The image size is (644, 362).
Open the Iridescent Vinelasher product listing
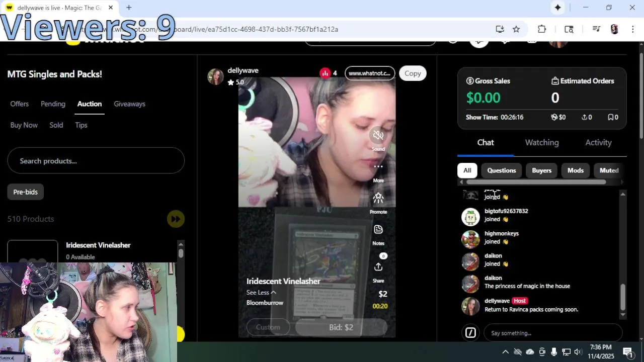pyautogui.click(x=98, y=245)
